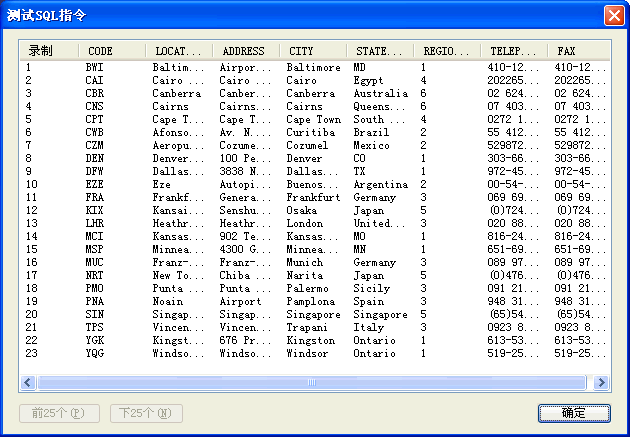Click the REGIO... column header
This screenshot has width=630, height=437.
pos(447,51)
